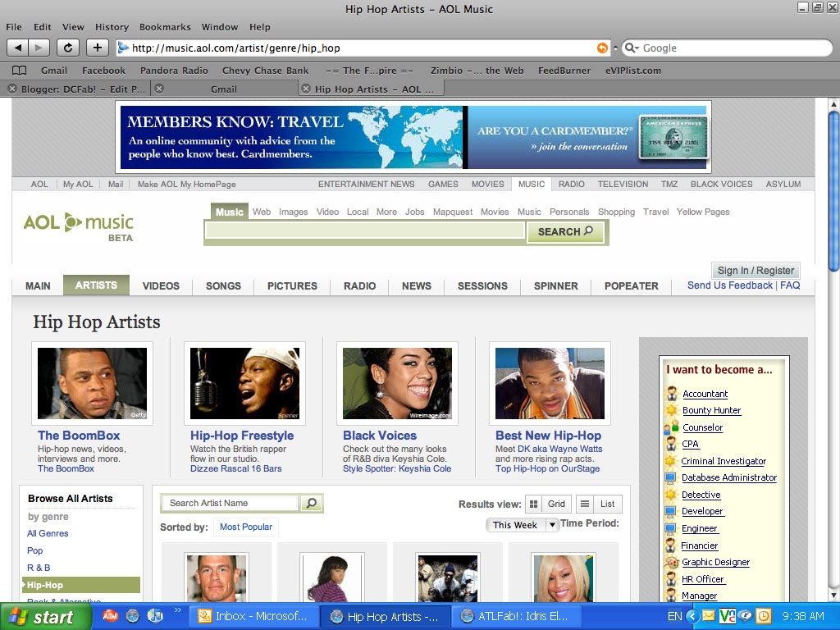
Task: Open the Windows start button
Action: pyautogui.click(x=46, y=617)
